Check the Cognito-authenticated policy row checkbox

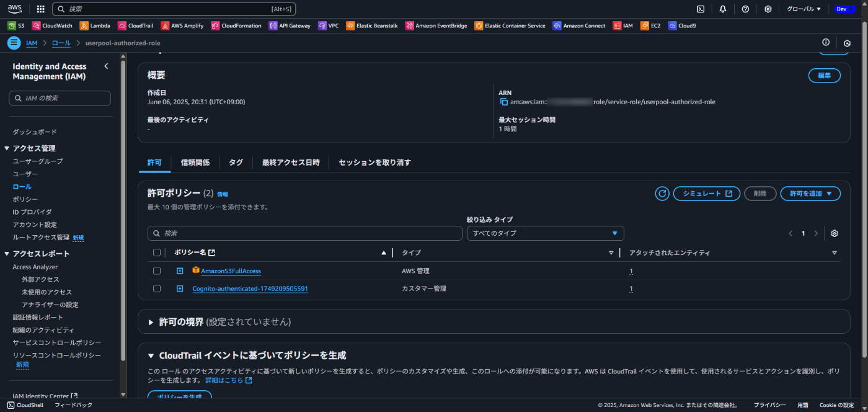[157, 289]
